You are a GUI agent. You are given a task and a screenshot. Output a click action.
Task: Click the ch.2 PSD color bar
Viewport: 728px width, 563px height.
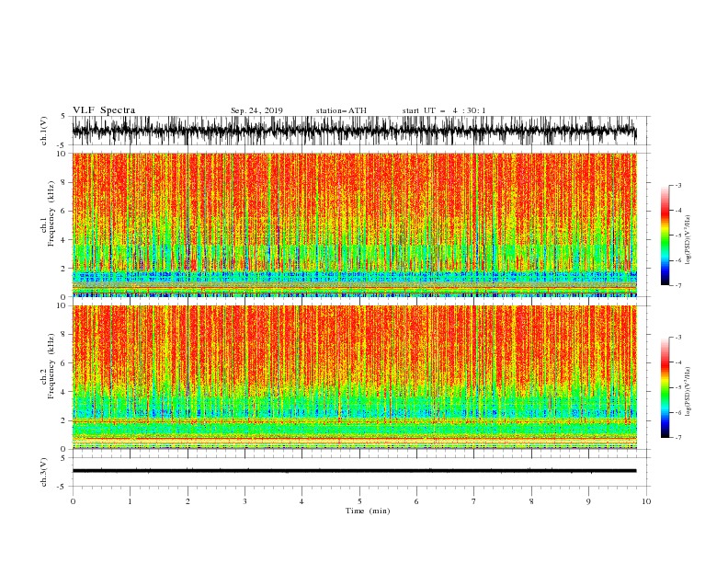pos(665,387)
